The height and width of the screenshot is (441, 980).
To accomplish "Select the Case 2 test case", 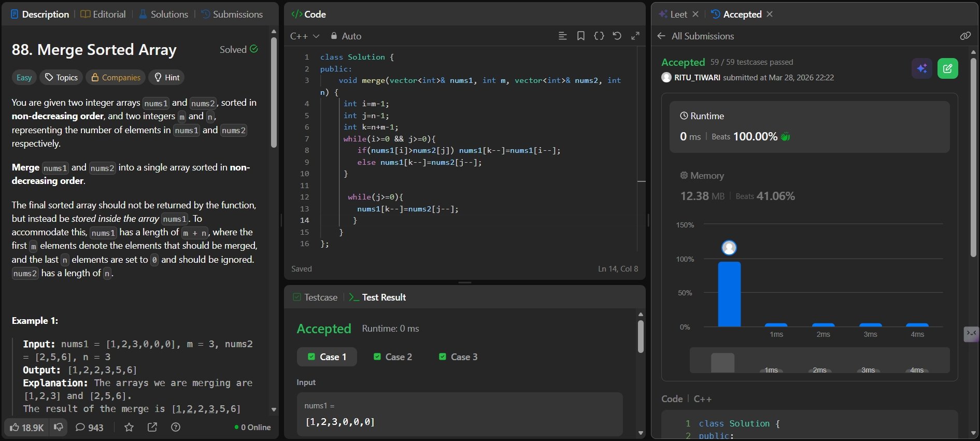I will tap(393, 357).
